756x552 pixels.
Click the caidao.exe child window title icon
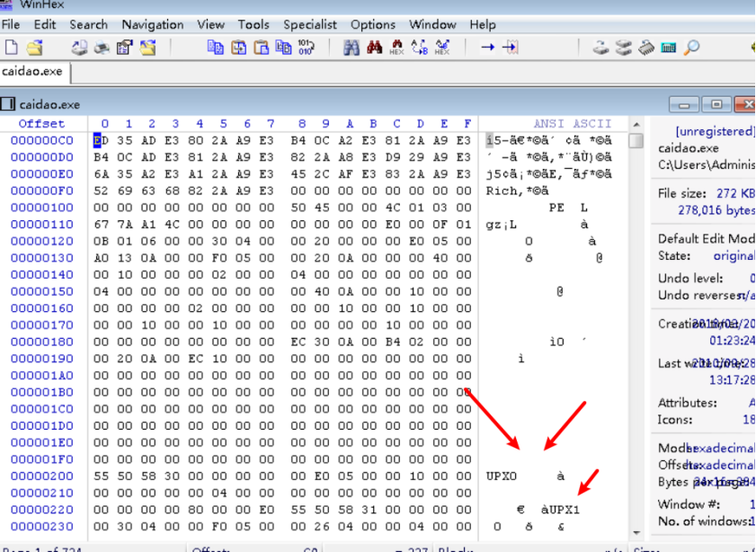click(8, 103)
